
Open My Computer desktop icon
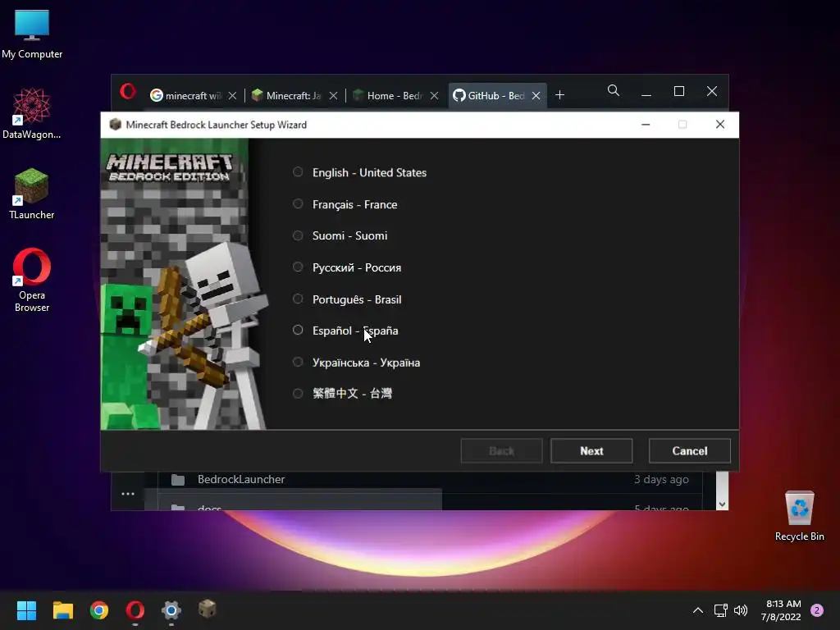click(32, 33)
